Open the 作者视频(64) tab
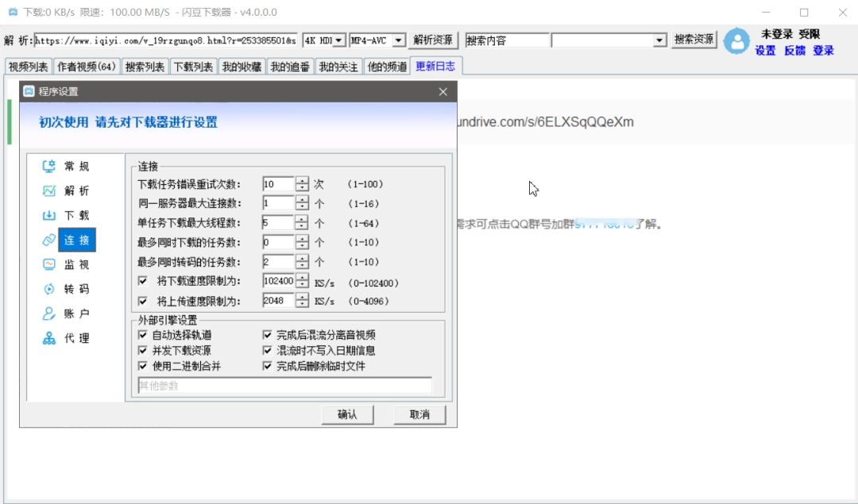 coord(87,67)
